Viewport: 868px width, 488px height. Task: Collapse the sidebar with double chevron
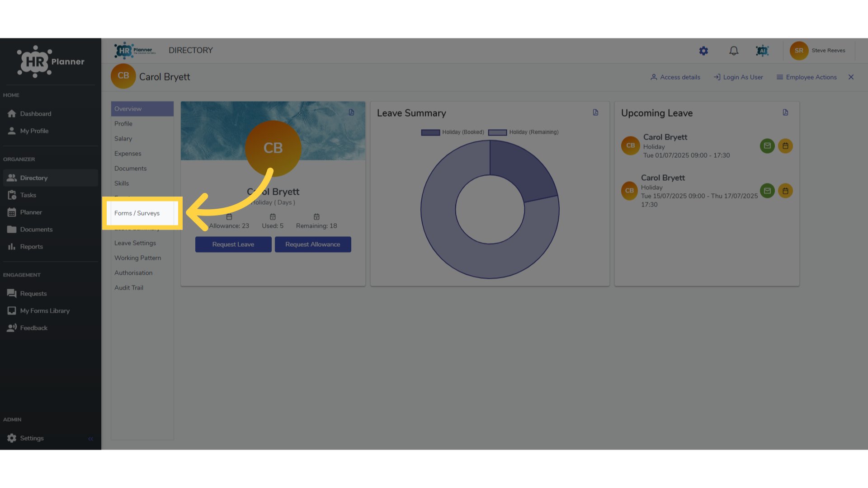[x=91, y=439]
